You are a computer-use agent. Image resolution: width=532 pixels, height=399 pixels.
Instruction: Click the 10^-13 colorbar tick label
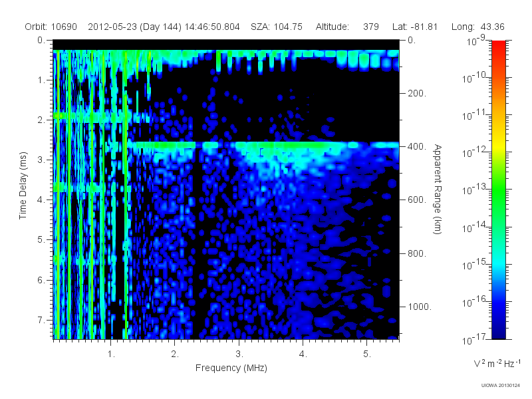pyautogui.click(x=475, y=190)
